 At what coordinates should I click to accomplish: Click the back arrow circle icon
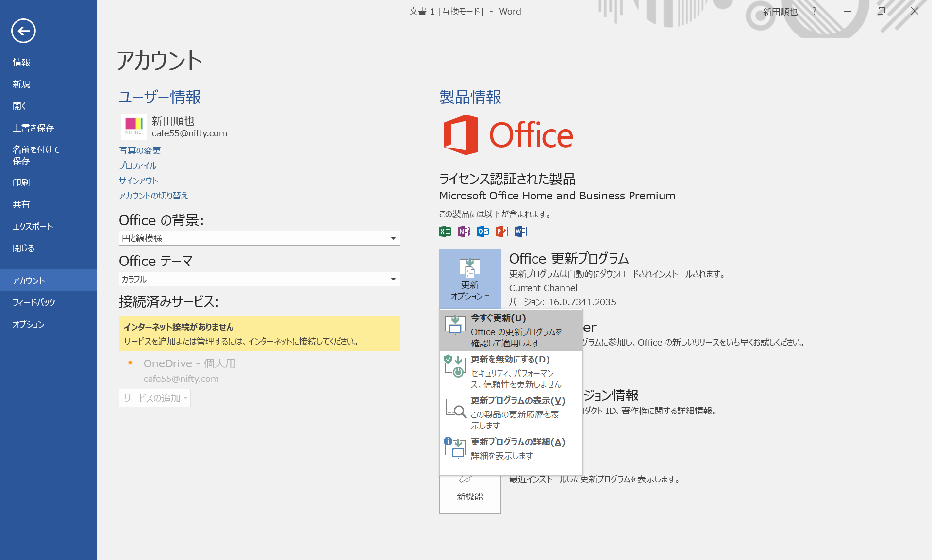point(23,31)
